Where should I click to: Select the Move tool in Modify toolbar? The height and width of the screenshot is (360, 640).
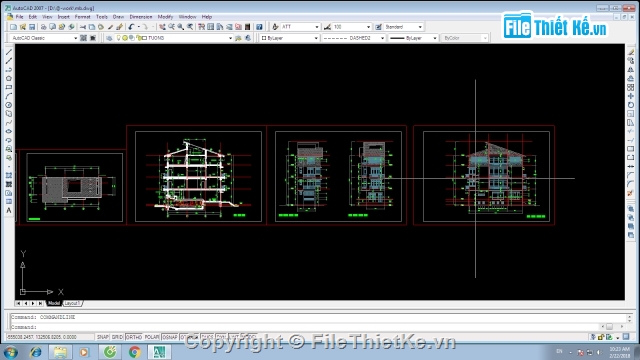[631, 96]
